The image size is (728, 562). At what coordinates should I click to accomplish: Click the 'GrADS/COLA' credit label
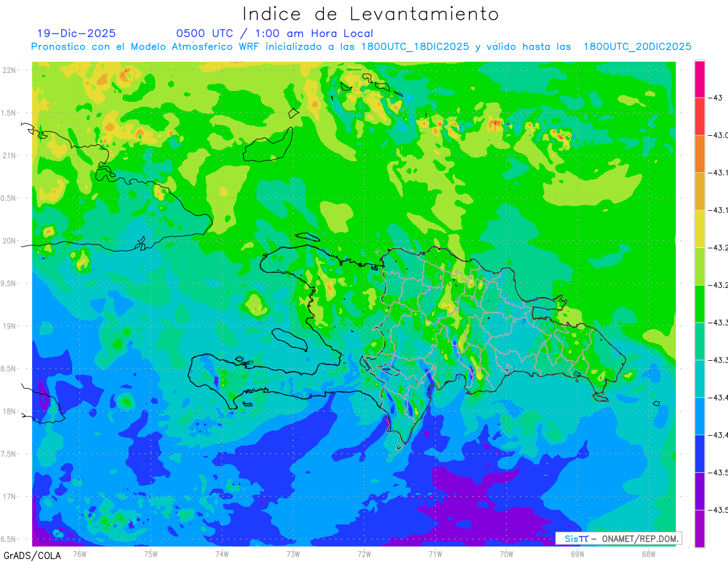pyautogui.click(x=32, y=555)
